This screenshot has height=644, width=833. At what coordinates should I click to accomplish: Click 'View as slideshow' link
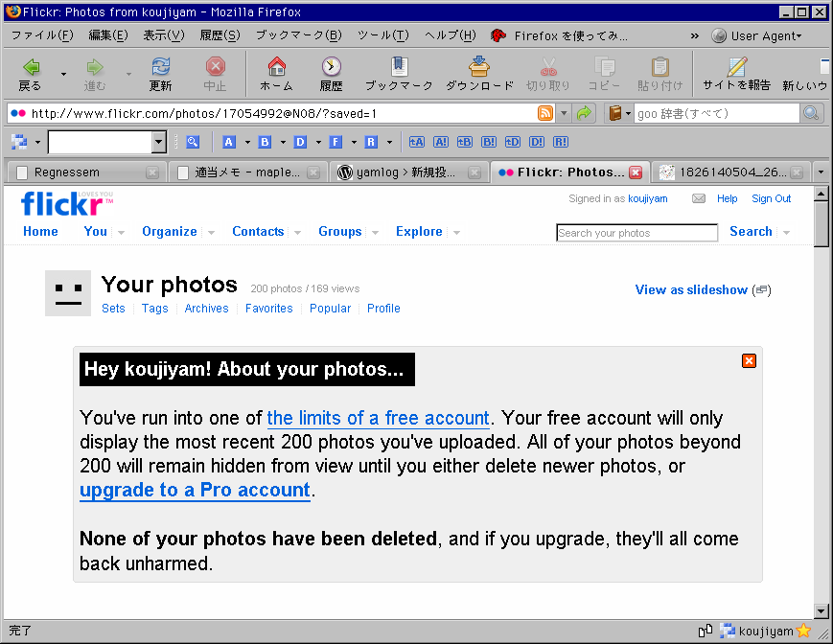[x=691, y=289]
